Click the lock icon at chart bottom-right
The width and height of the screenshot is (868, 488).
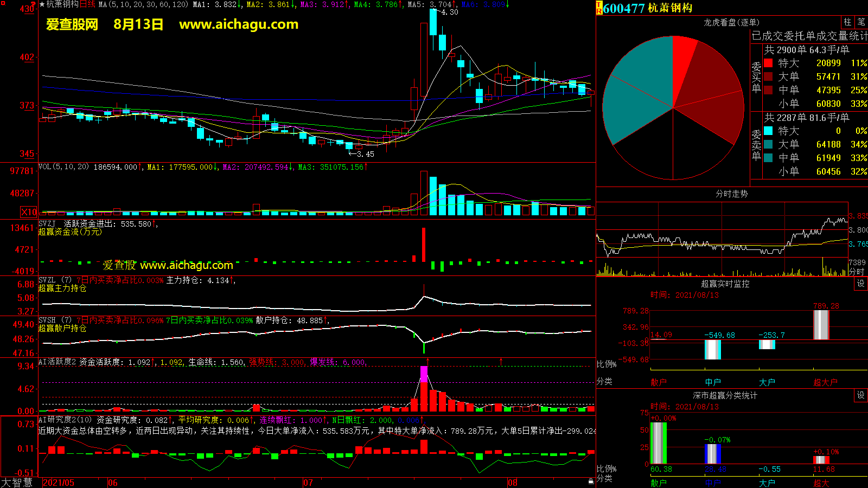point(591,481)
